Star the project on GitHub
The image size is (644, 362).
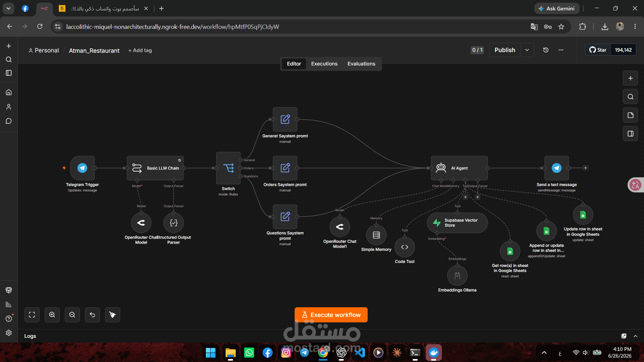[598, 50]
